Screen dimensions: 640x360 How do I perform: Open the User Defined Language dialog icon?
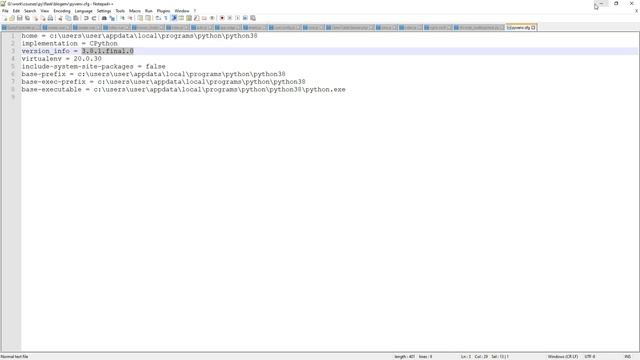pos(181,18)
